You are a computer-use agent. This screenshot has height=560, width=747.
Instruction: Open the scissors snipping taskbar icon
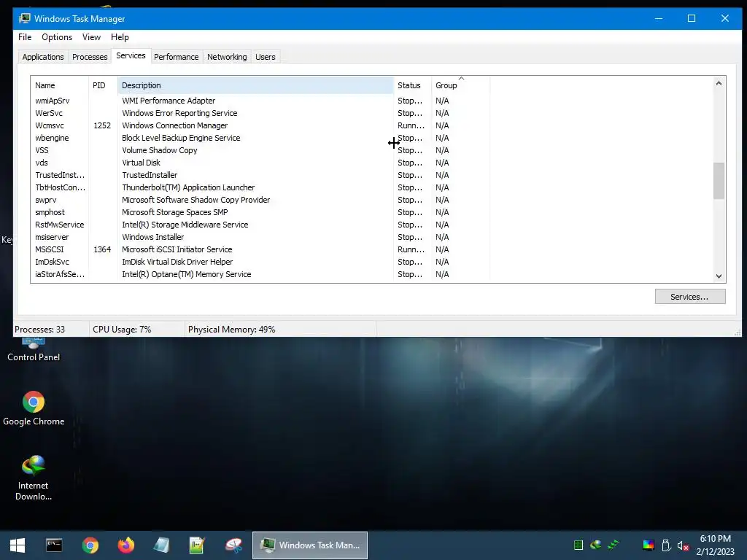[x=233, y=545]
